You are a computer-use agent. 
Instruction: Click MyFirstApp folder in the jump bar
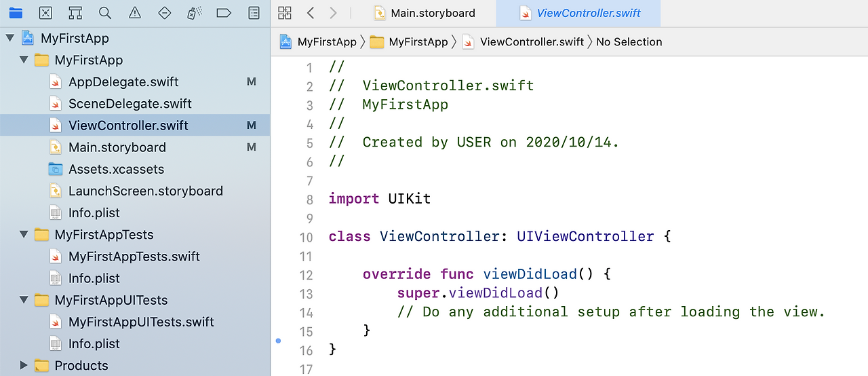[409, 42]
